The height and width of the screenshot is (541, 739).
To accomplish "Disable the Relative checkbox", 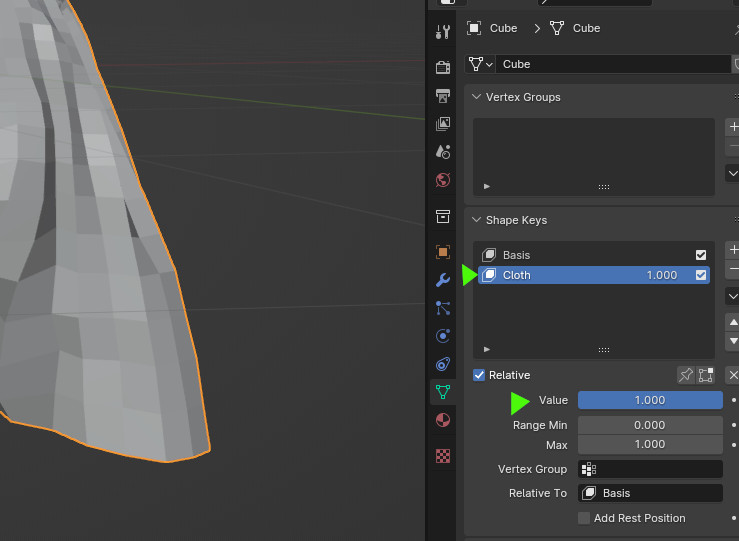I will click(479, 375).
